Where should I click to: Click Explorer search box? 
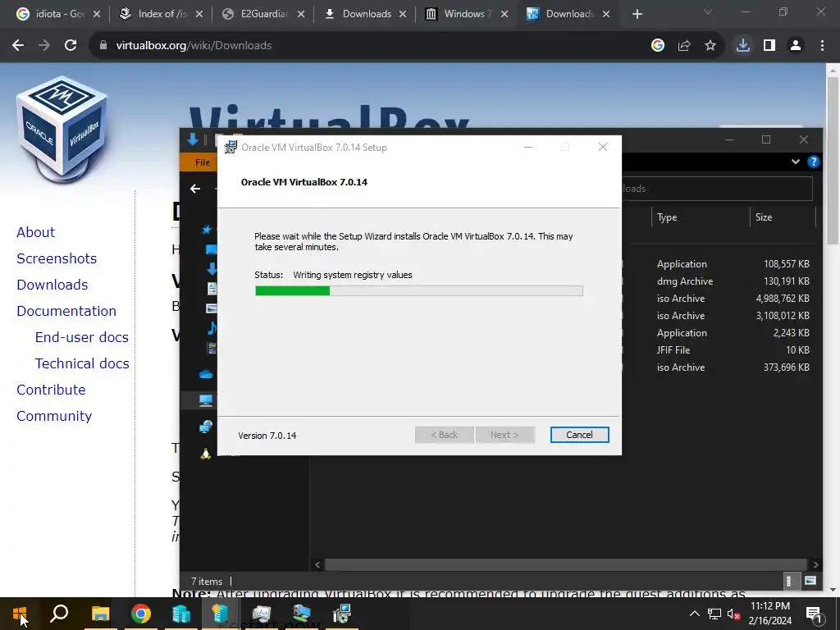coord(717,189)
